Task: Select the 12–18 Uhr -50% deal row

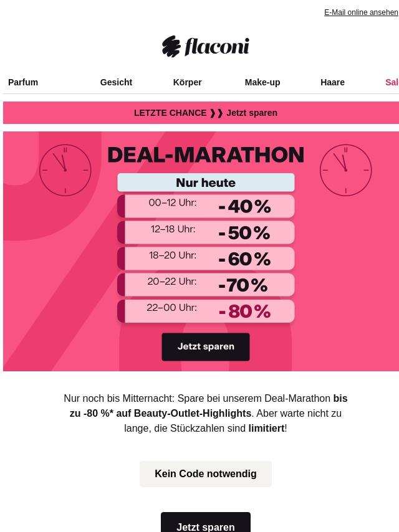Action: pyautogui.click(x=206, y=232)
